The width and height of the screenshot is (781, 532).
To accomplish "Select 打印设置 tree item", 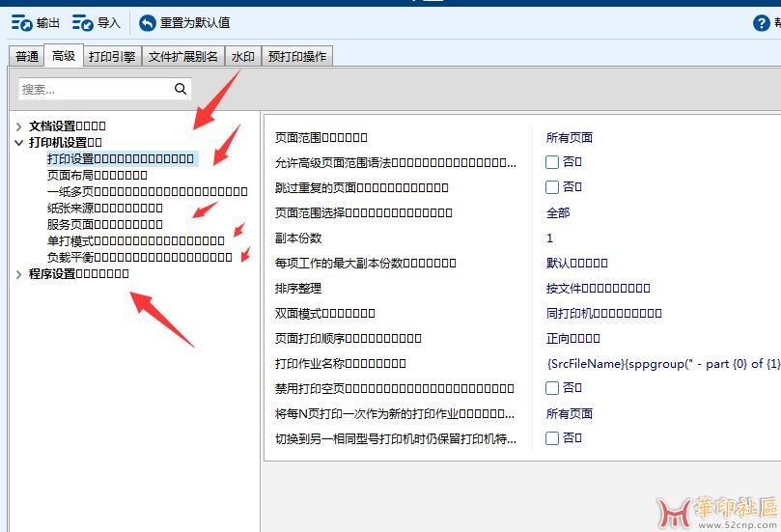I will pyautogui.click(x=121, y=159).
